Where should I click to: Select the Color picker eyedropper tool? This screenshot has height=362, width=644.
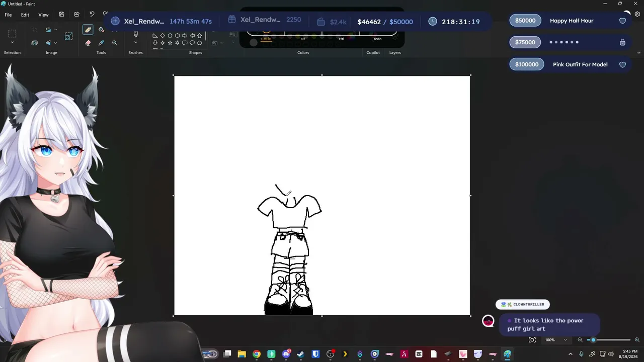point(101,43)
